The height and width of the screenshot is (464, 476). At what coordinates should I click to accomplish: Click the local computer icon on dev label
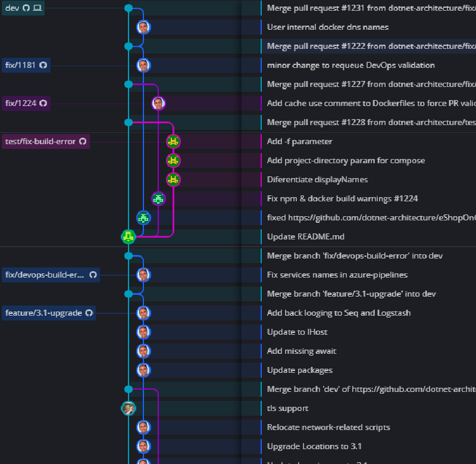click(x=37, y=8)
